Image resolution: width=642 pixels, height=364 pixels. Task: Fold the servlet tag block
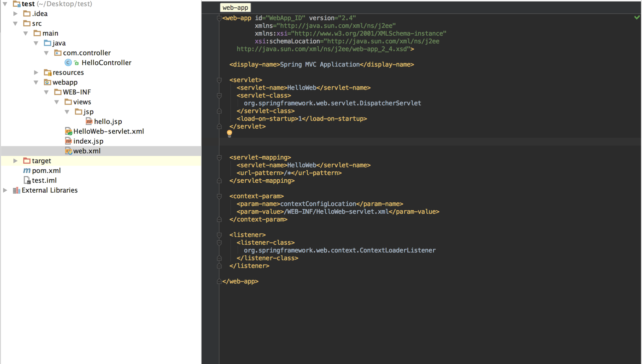219,80
